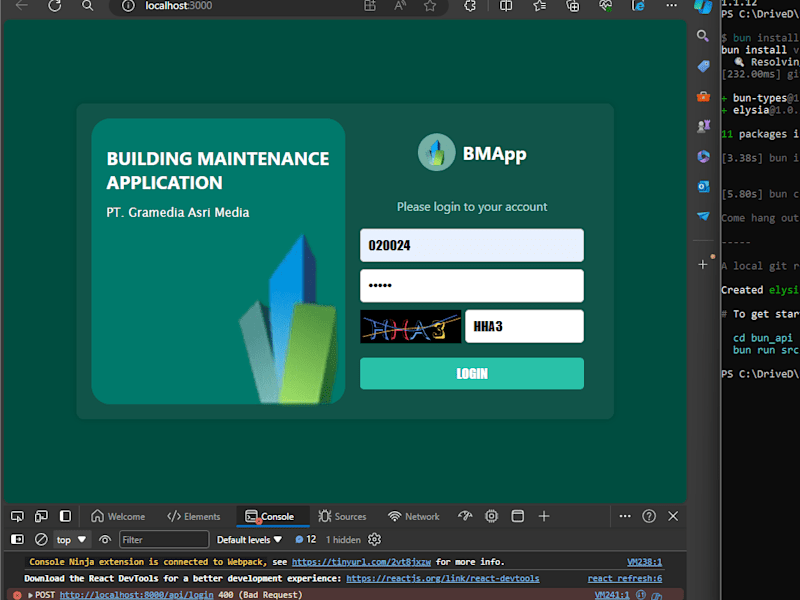This screenshot has height=600, width=800.
Task: Open the VM241:1 source link
Action: pos(612,595)
